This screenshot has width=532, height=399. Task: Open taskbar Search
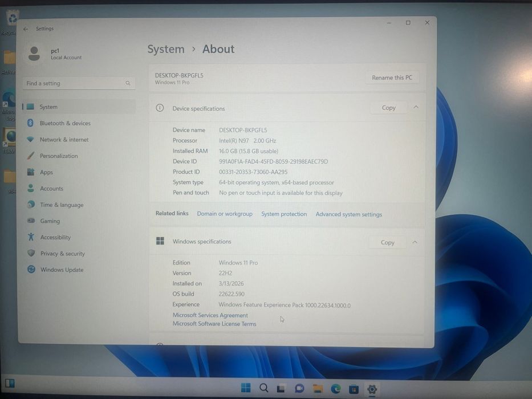pos(263,388)
